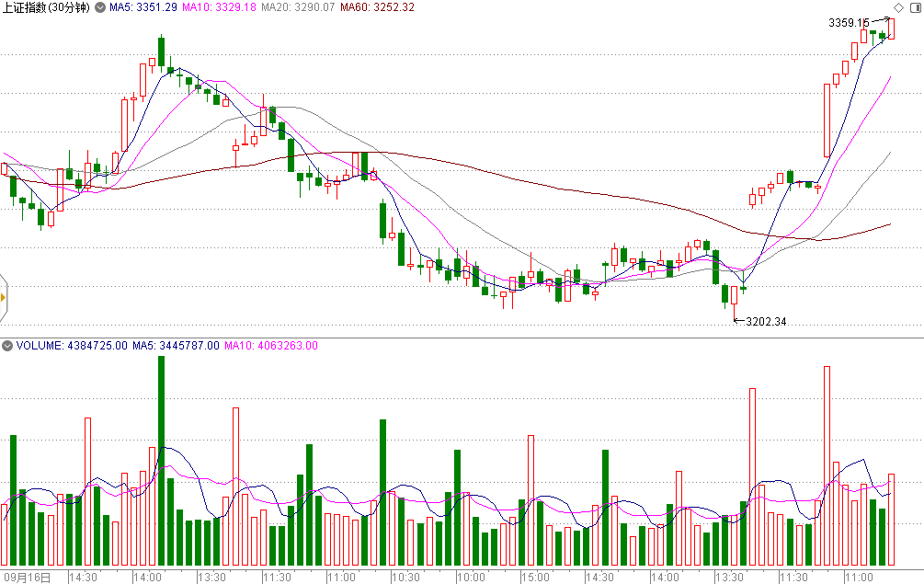This screenshot has width=924, height=584.
Task: Click the diamond icon at top right
Action: point(898,8)
